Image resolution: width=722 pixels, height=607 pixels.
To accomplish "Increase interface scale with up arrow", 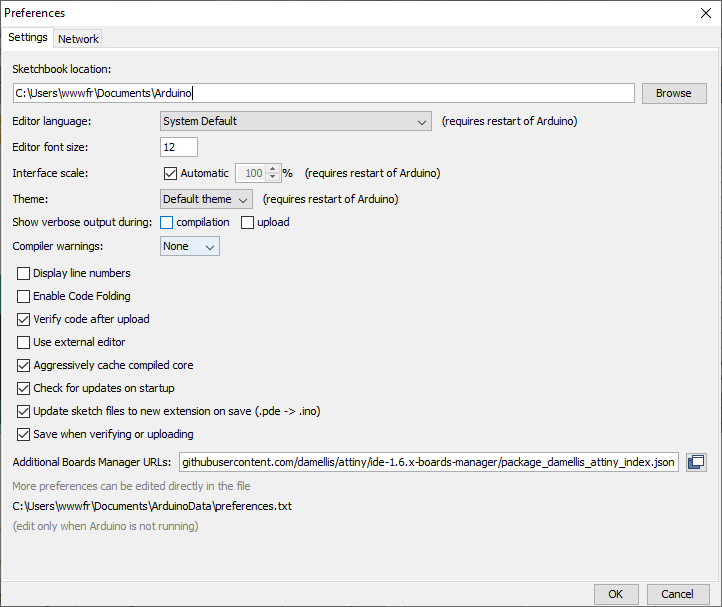I will click(273, 169).
